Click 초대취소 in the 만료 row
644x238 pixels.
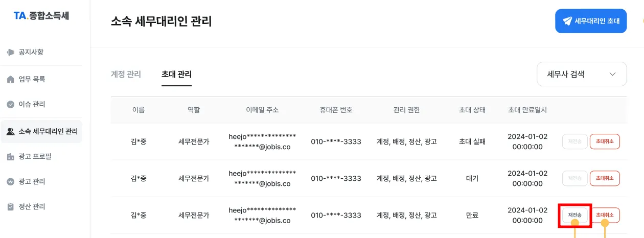[x=605, y=215]
